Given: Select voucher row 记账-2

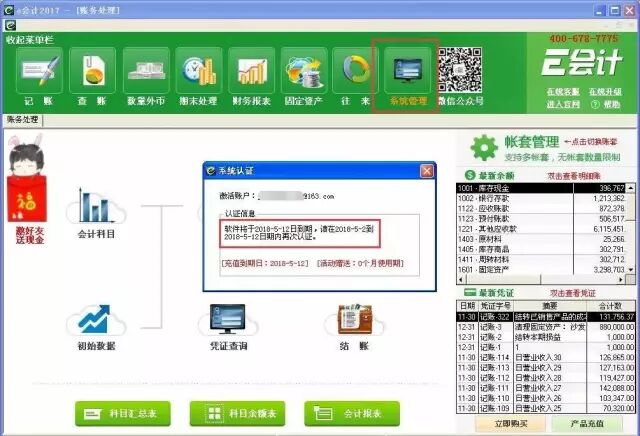Looking at the screenshot, I should point(546,337).
